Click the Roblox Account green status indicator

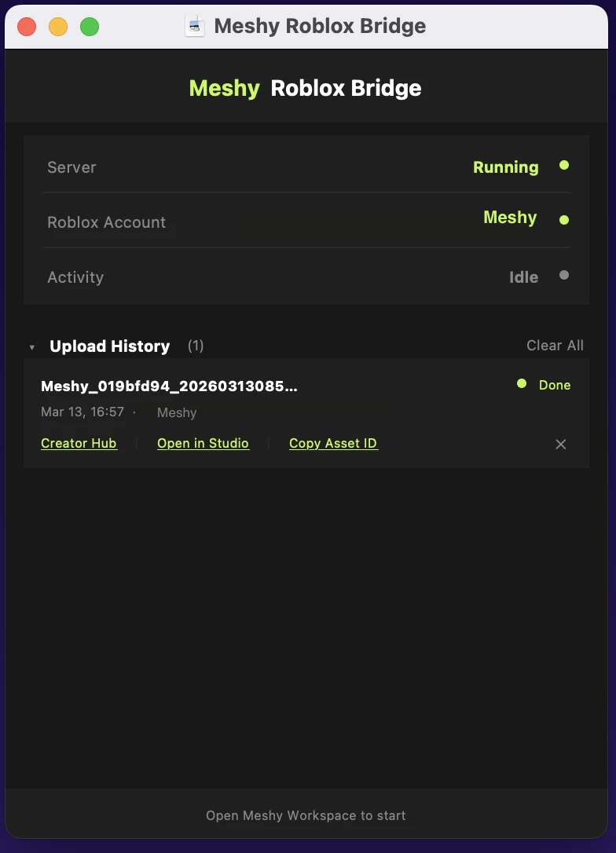point(563,220)
